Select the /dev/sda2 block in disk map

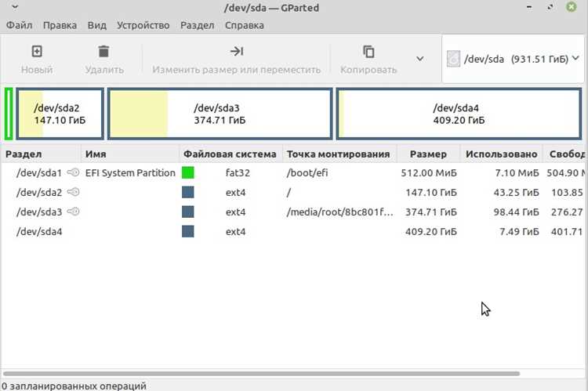point(60,114)
